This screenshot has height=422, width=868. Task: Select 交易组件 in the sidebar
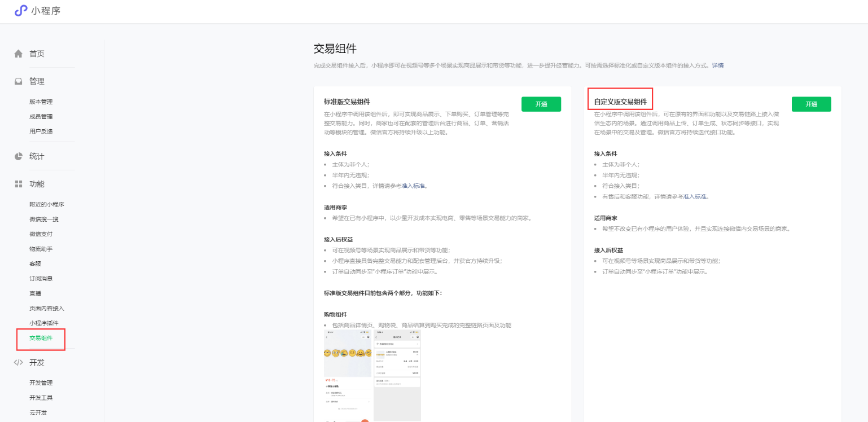click(x=41, y=339)
